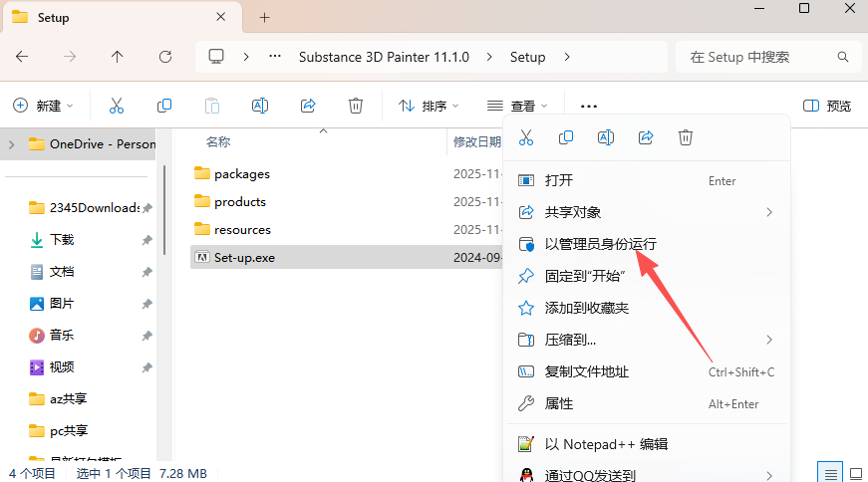The image size is (868, 482).
Task: Sort by 名称 column header
Action: [218, 142]
